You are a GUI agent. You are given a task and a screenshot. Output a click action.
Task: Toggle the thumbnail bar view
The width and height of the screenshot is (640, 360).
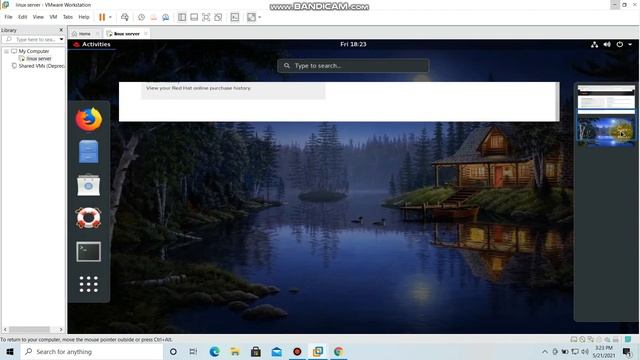click(x=194, y=17)
